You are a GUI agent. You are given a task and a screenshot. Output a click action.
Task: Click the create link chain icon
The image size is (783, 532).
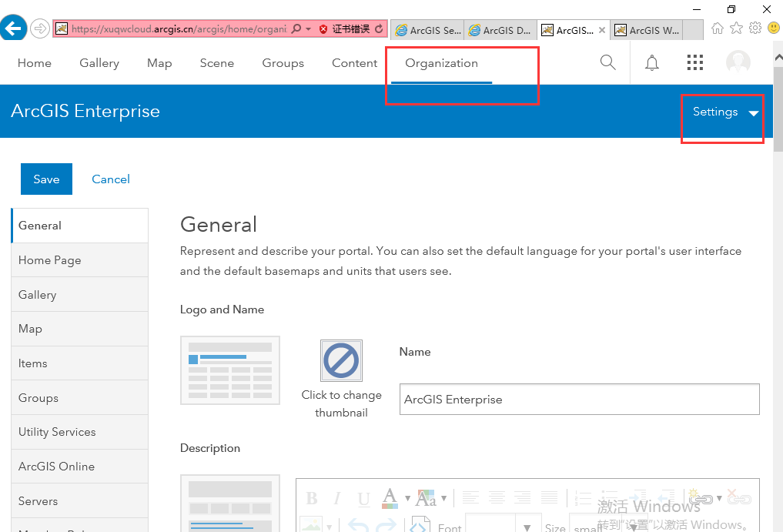point(701,498)
